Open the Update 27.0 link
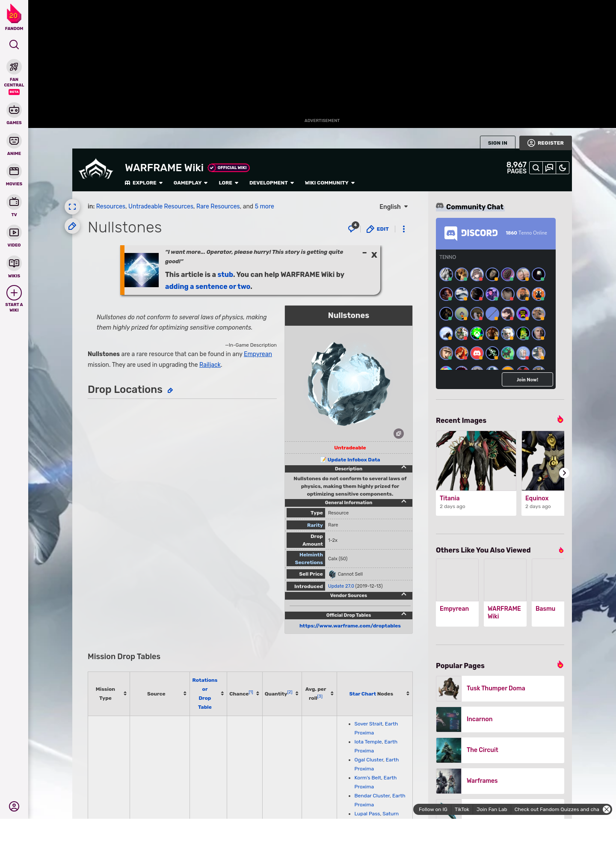Viewport: 616px width, 856px height. pos(341,586)
